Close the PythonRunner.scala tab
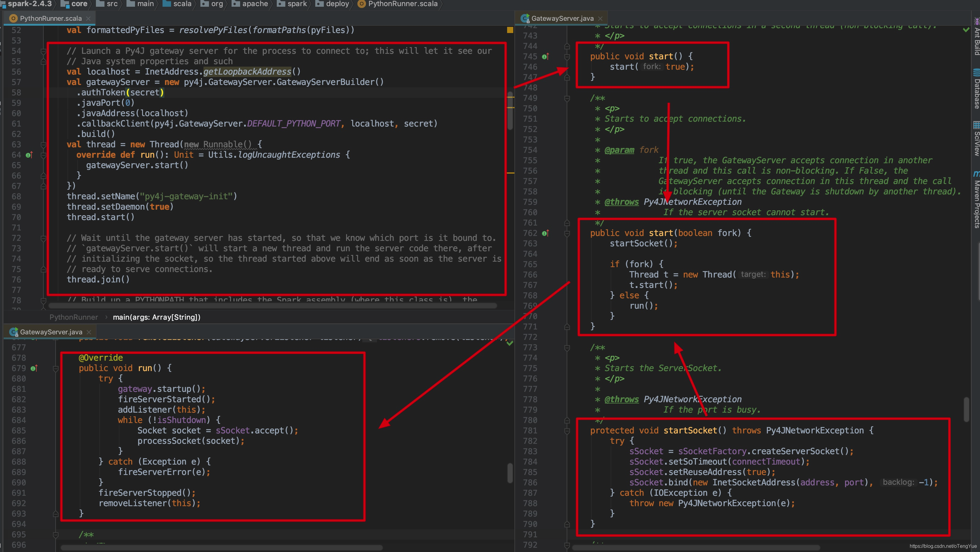The height and width of the screenshot is (552, 980). [88, 18]
